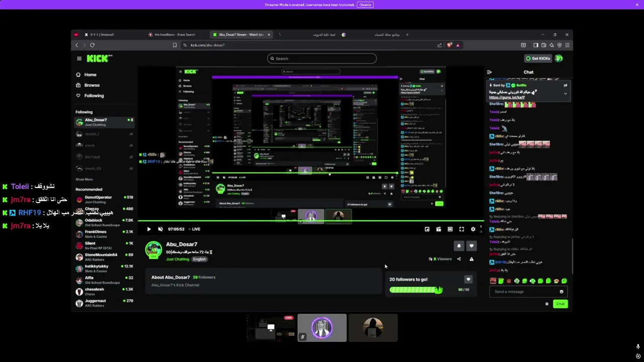Viewport: 644px width, 362px height.
Task: Share the stream via share icon
Action: pyautogui.click(x=459, y=259)
